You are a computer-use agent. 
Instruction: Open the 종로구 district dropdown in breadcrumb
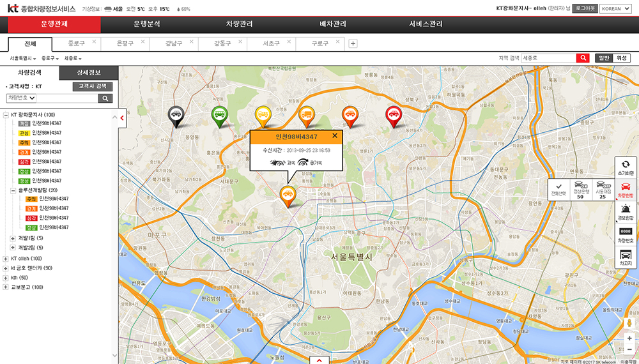point(50,59)
